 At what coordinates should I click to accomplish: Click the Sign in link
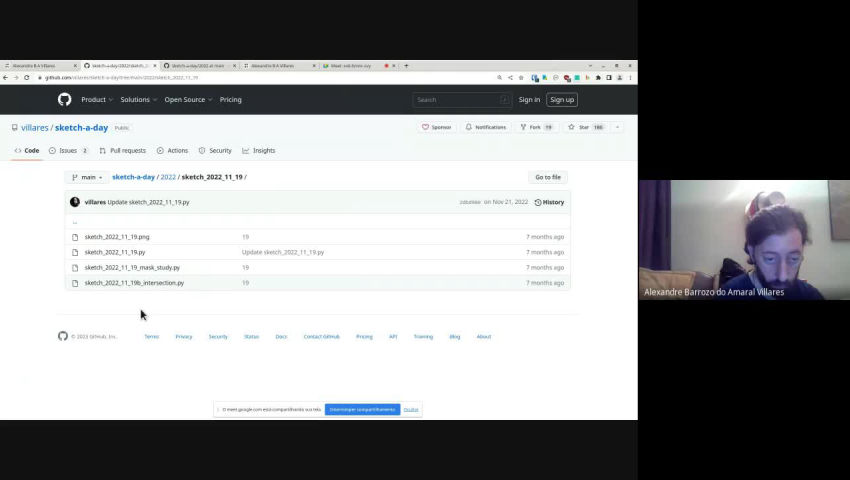(x=529, y=100)
